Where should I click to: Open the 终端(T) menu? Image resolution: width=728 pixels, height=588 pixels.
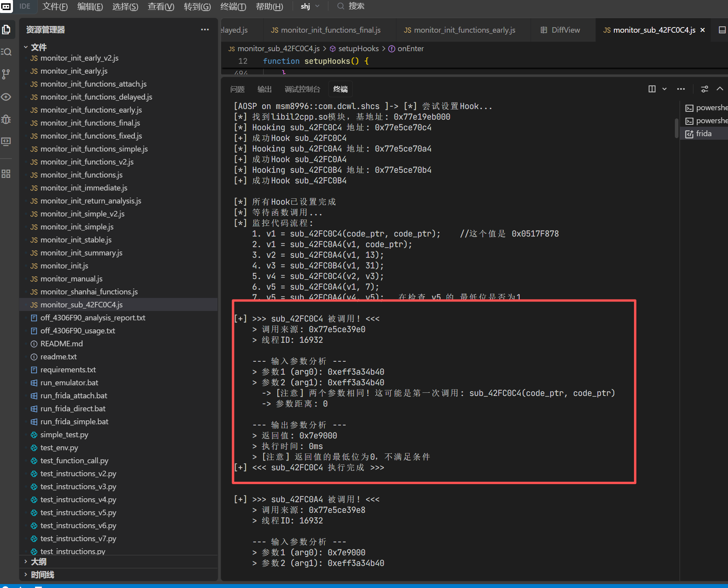coord(233,6)
